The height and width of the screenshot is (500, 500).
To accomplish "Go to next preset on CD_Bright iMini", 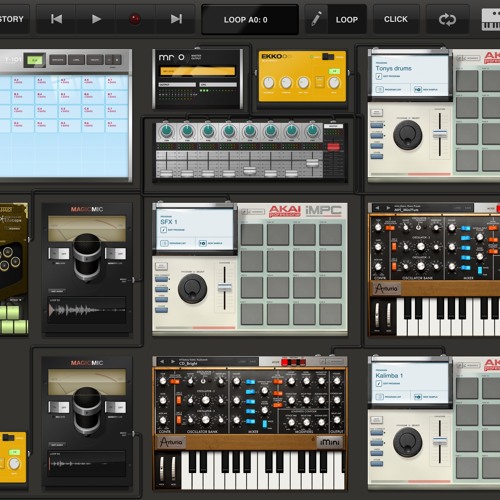I will pyautogui.click(x=173, y=361).
